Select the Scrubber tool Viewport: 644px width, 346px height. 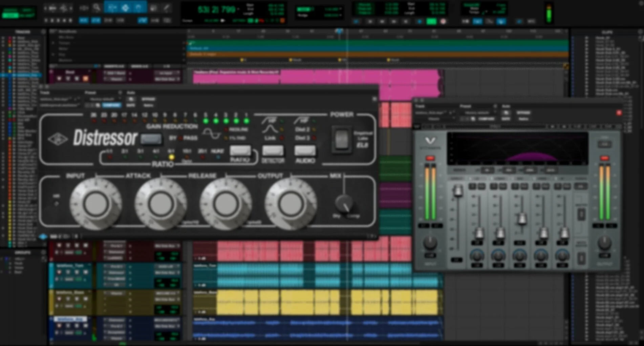[153, 7]
